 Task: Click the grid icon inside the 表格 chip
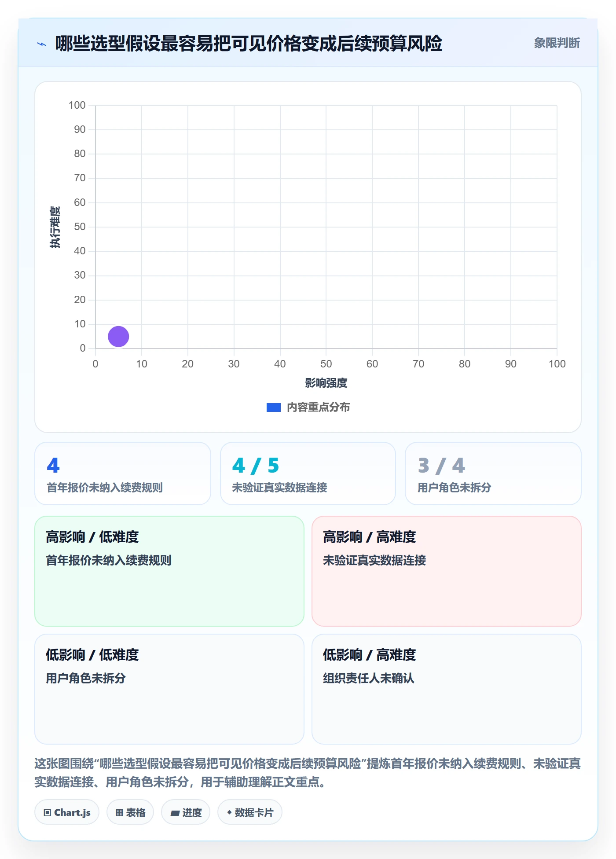tap(119, 813)
